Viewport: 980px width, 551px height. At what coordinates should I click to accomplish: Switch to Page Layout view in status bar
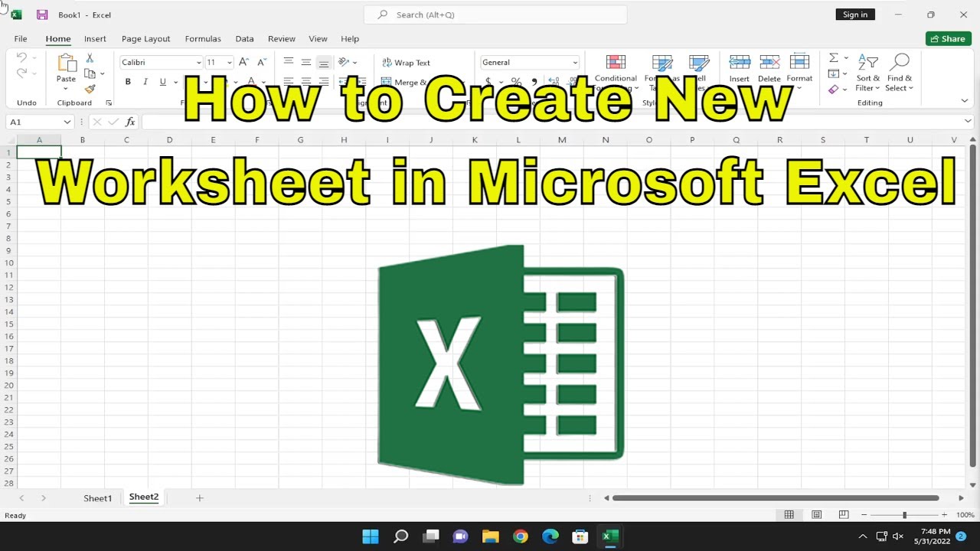pyautogui.click(x=817, y=515)
